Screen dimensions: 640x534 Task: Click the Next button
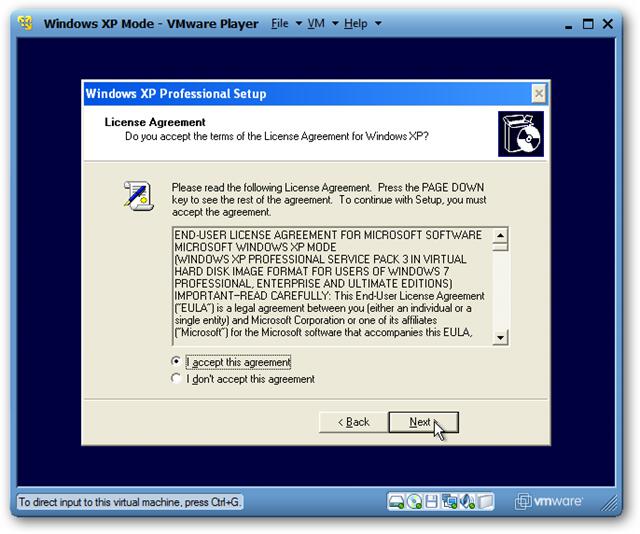[x=423, y=422]
